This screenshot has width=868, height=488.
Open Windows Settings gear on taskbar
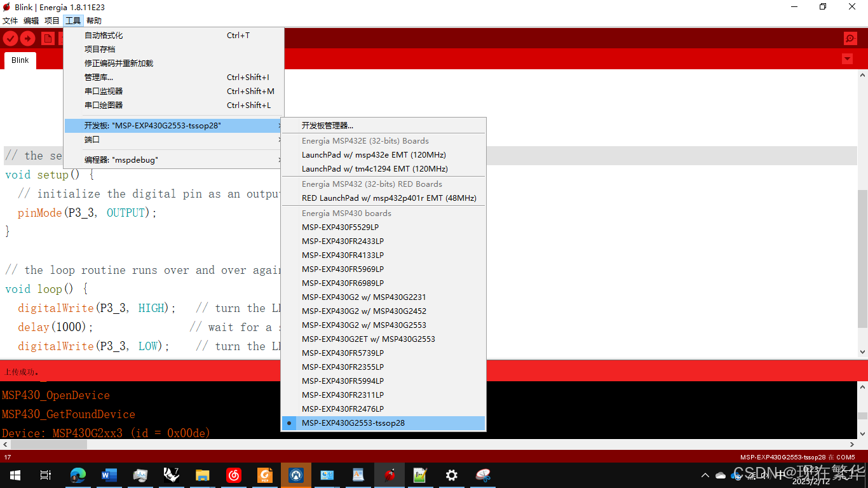452,475
